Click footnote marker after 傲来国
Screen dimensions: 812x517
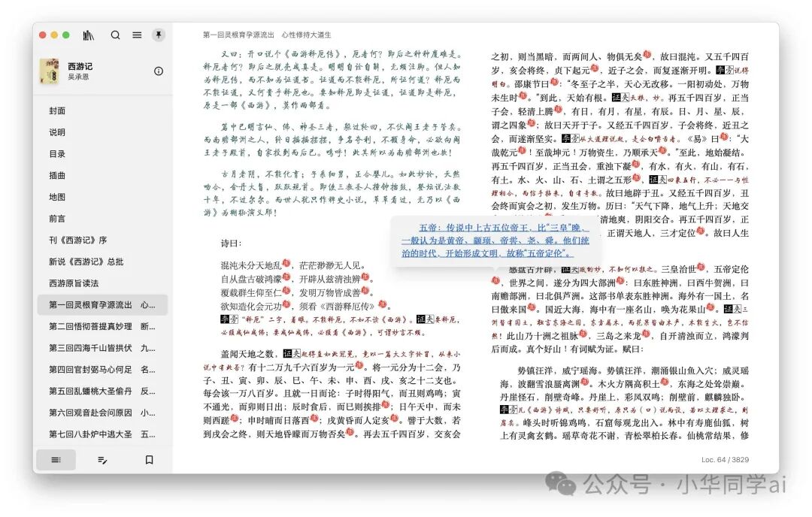click(531, 307)
